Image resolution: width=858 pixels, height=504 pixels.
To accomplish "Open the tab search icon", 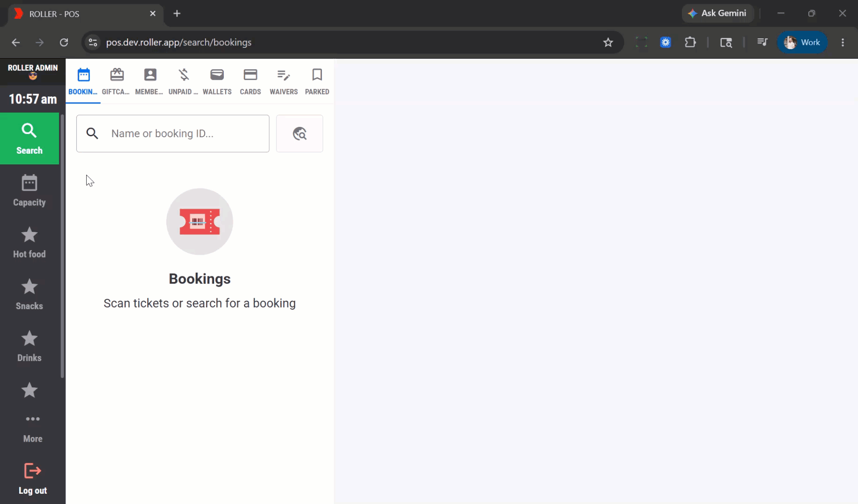I will [726, 42].
